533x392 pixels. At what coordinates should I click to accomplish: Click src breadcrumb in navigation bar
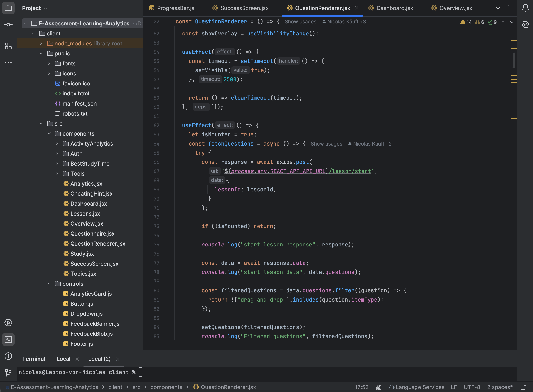[136, 387]
